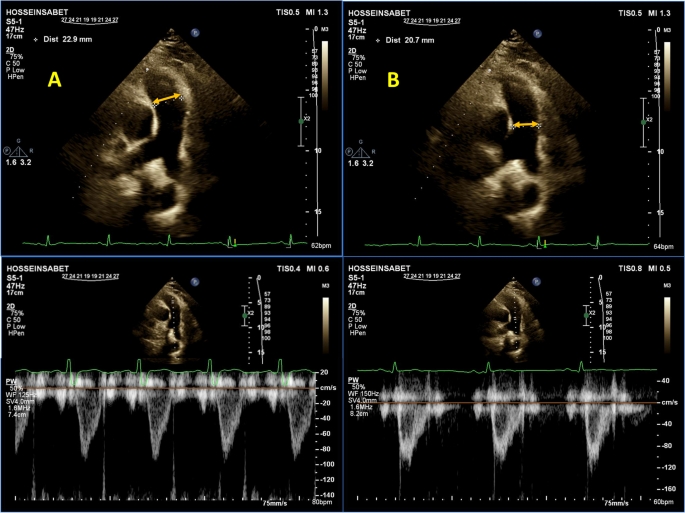The image size is (685, 513).
Task: Click the -100 velocity tick in bottom-left panel
Action: [325, 464]
